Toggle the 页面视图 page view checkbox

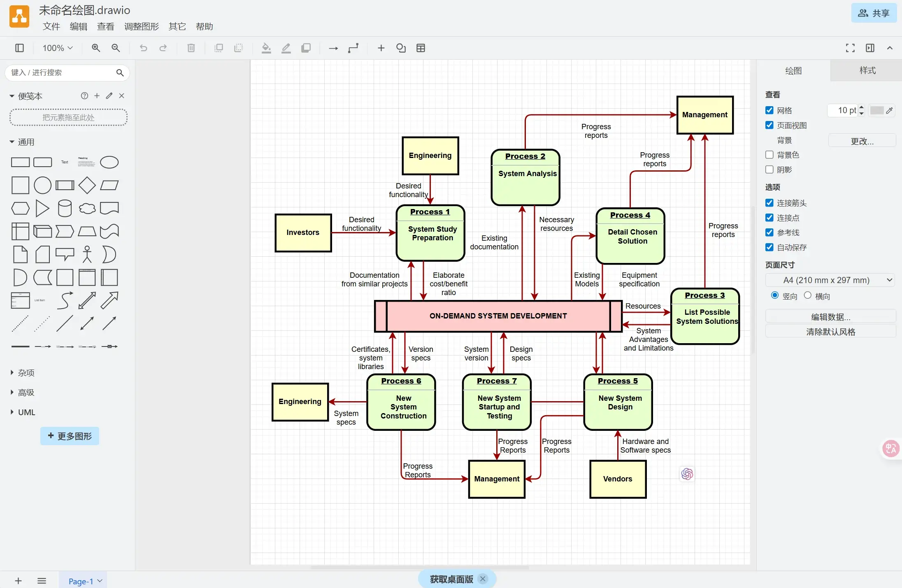769,125
